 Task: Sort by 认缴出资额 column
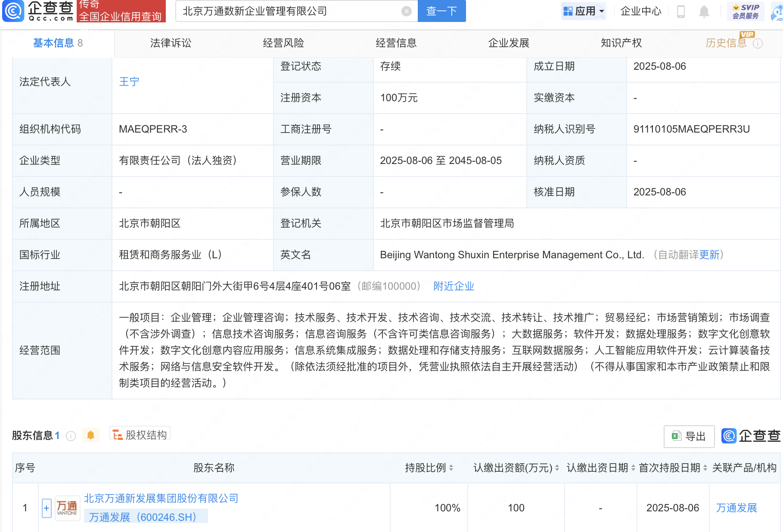pos(557,468)
